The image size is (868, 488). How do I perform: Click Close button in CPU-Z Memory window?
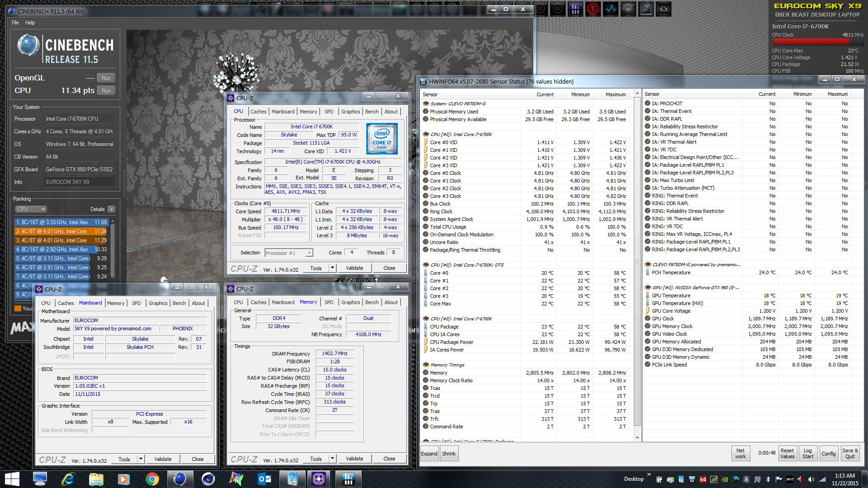[x=389, y=459]
